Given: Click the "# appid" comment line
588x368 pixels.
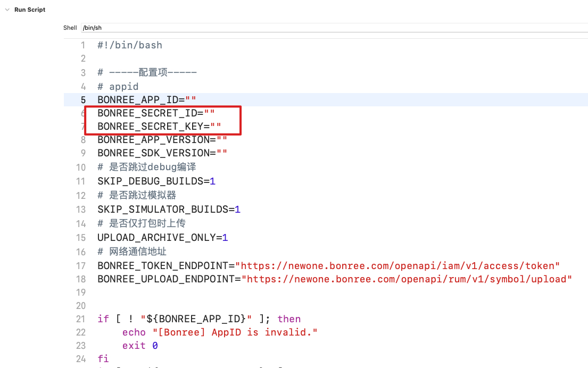Looking at the screenshot, I should (118, 87).
